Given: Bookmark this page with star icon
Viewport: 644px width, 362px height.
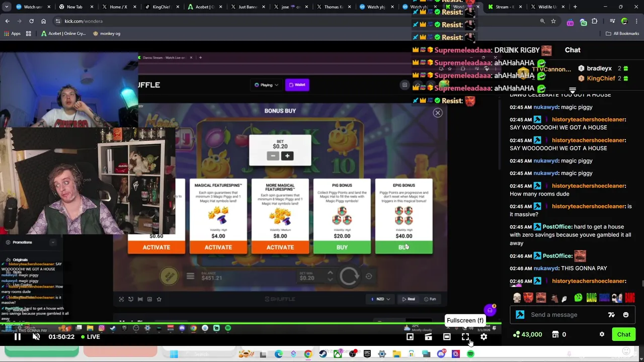Looking at the screenshot, I should (553, 21).
